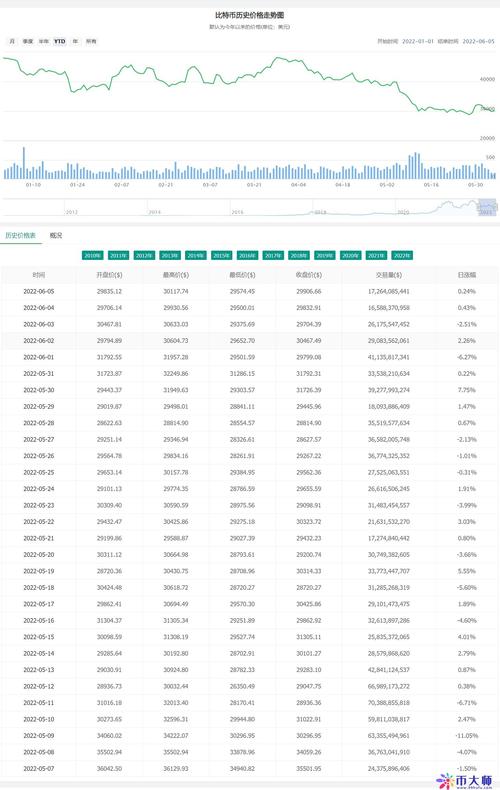Click the tallest volume bar near 01-10

pyautogui.click(x=24, y=163)
